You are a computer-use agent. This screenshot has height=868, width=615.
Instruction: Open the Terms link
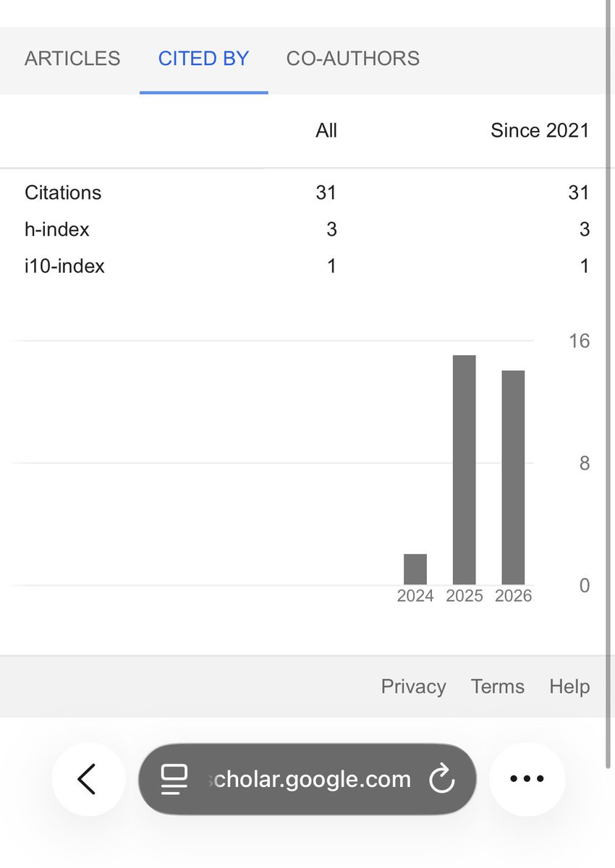tap(497, 686)
